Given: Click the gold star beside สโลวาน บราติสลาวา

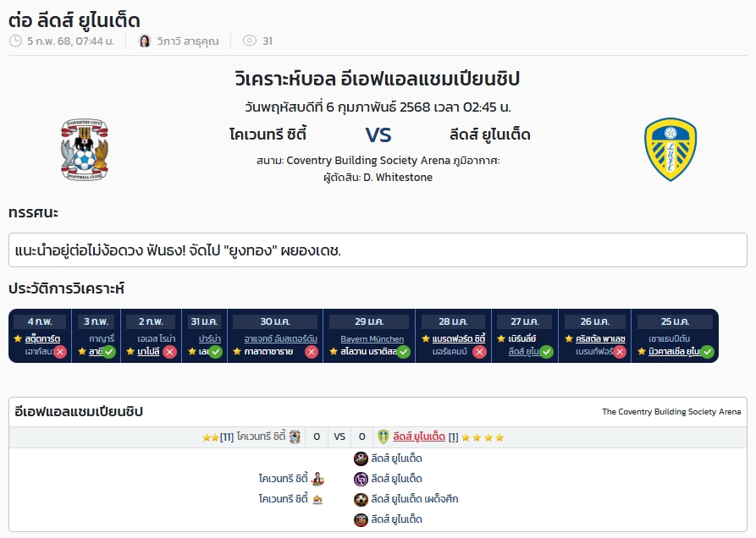Looking at the screenshot, I should [334, 352].
